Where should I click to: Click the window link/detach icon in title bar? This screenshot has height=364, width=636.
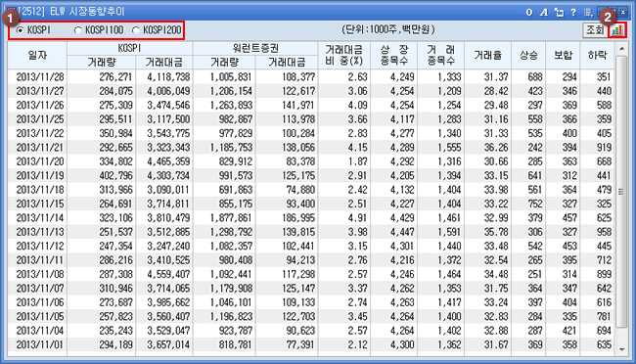559,12
